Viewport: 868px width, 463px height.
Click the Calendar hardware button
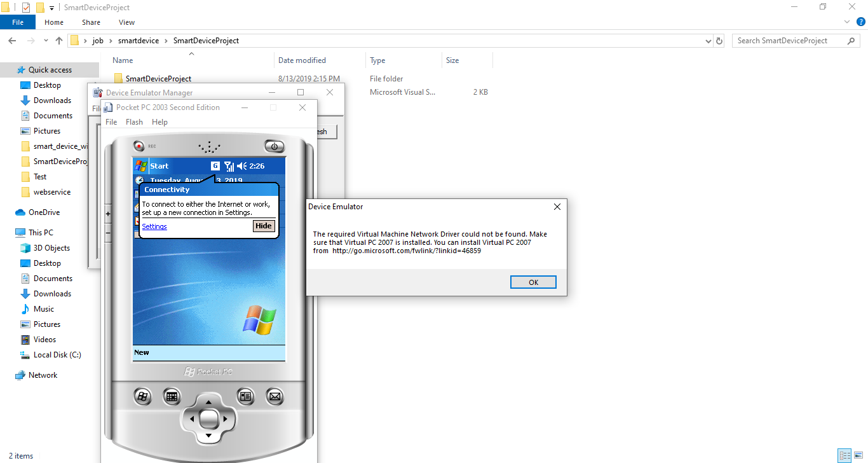[x=171, y=396]
